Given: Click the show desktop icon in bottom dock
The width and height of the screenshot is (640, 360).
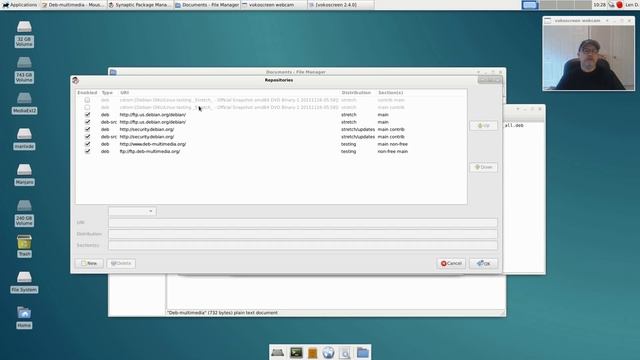Looking at the screenshot, I should tap(278, 352).
